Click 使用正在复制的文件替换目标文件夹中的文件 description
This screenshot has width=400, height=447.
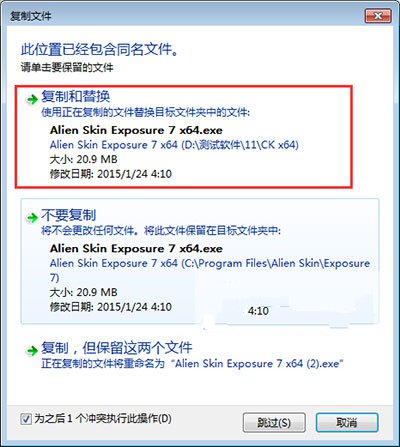145,112
